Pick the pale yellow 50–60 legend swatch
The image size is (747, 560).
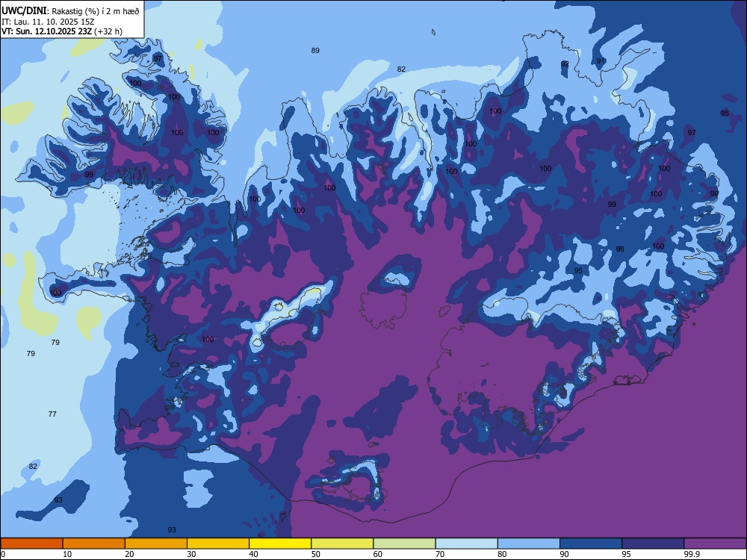coord(342,544)
